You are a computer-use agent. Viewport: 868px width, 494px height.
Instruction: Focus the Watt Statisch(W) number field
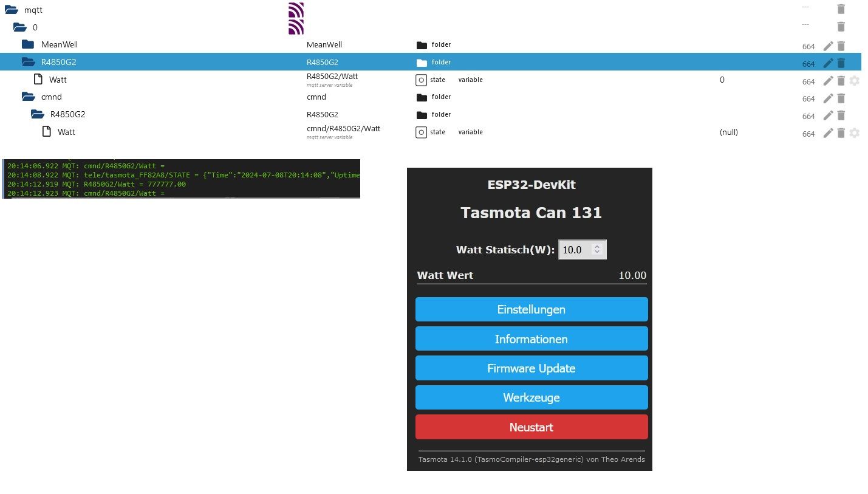[582, 250]
